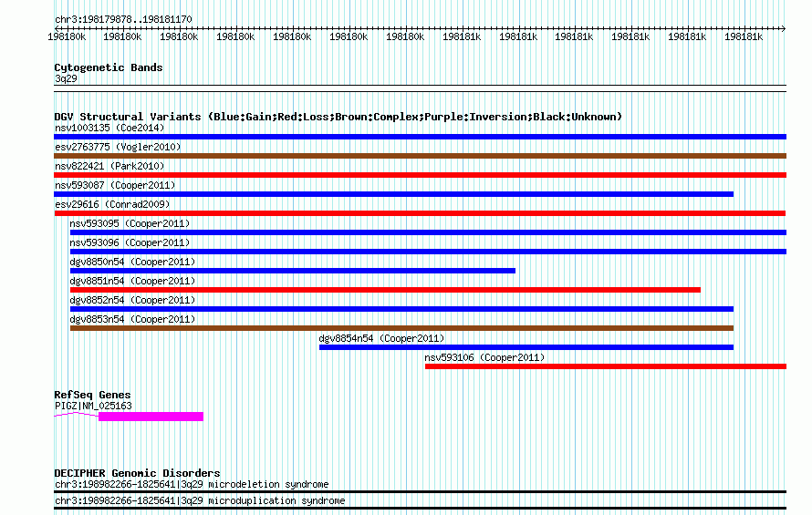Click the chr3:198179878..198181170 coordinate text
This screenshot has width=812, height=515.
[x=123, y=20]
